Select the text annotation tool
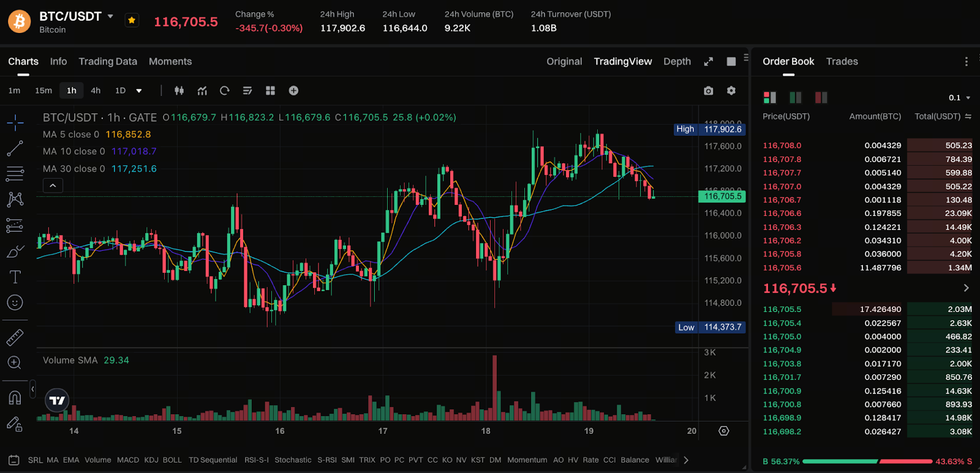 [x=15, y=277]
